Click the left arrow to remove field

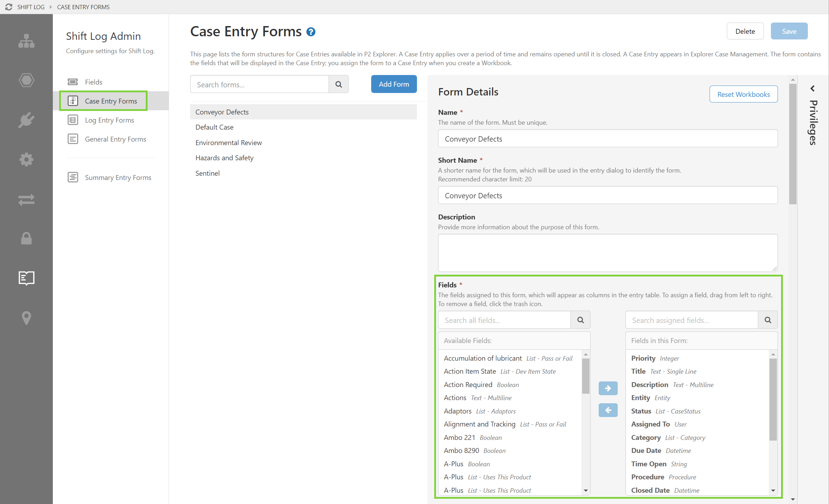tap(608, 410)
